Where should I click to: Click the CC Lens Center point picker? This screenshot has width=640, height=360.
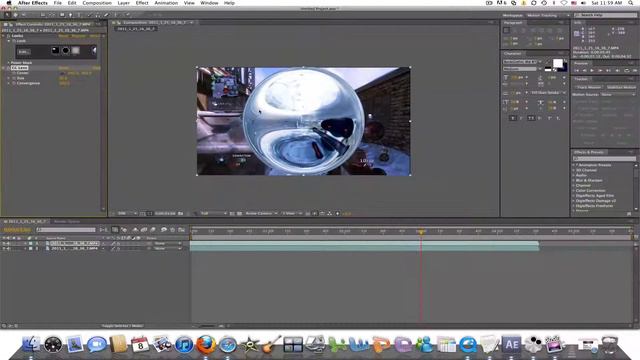(62, 73)
